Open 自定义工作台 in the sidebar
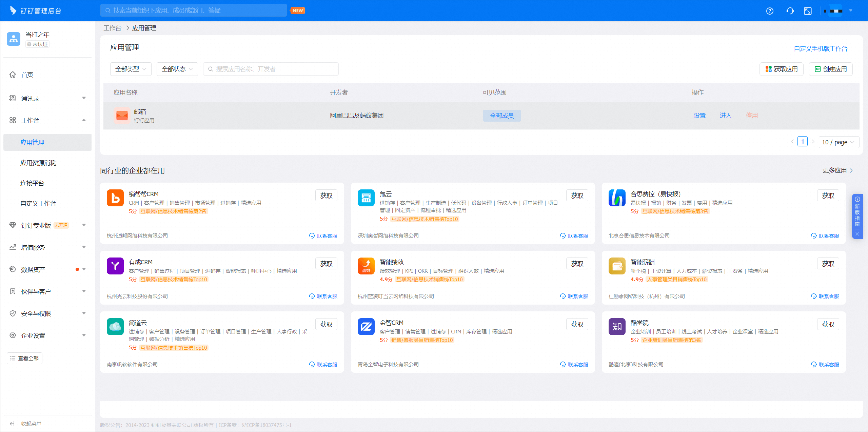 point(38,204)
